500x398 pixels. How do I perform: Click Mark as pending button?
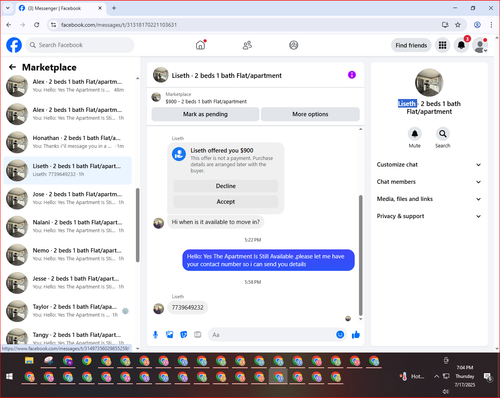[x=205, y=114]
